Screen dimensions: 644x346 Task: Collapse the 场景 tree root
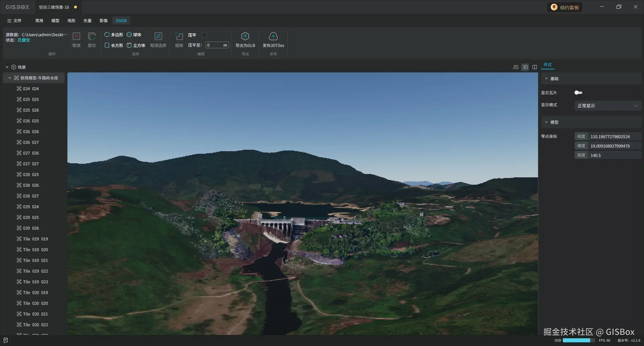7,67
